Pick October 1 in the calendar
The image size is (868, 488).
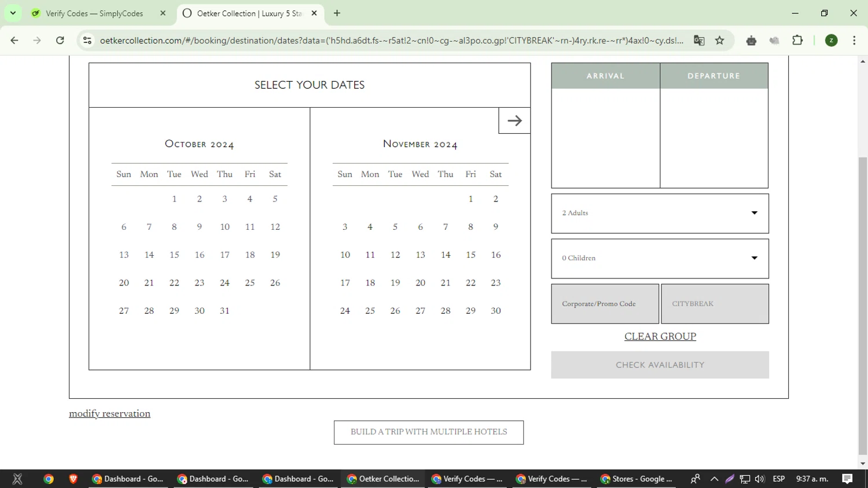coord(174,199)
